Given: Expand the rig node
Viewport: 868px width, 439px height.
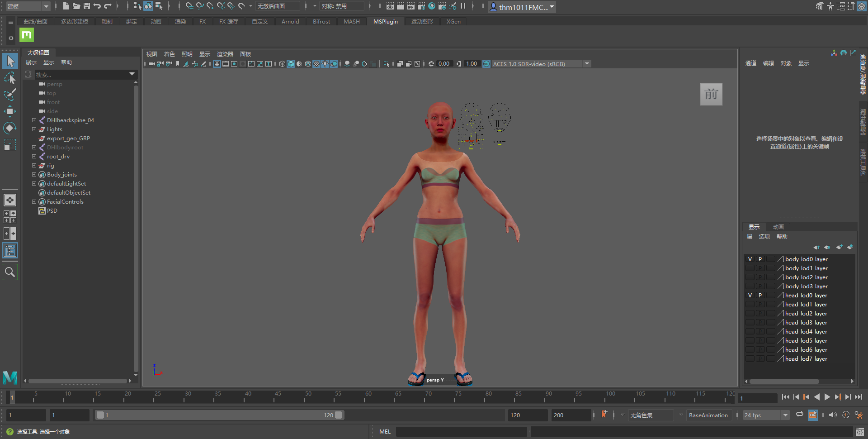Looking at the screenshot, I should (34, 166).
